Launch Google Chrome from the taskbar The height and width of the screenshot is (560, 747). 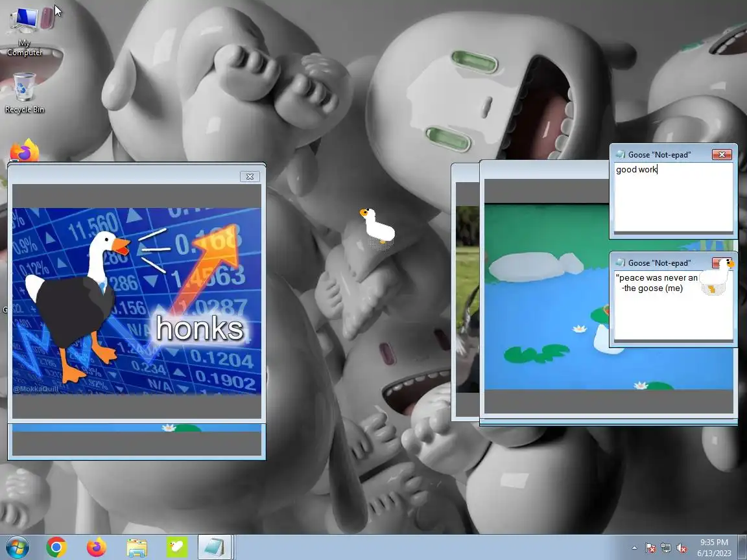pyautogui.click(x=56, y=547)
